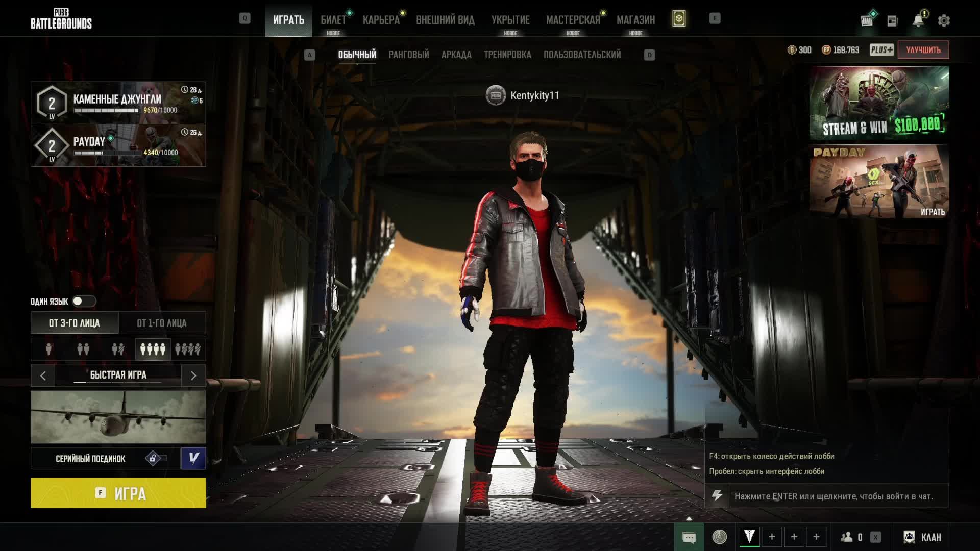This screenshot has width=980, height=551.
Task: Click the A key mode navigation badge
Action: (x=309, y=55)
